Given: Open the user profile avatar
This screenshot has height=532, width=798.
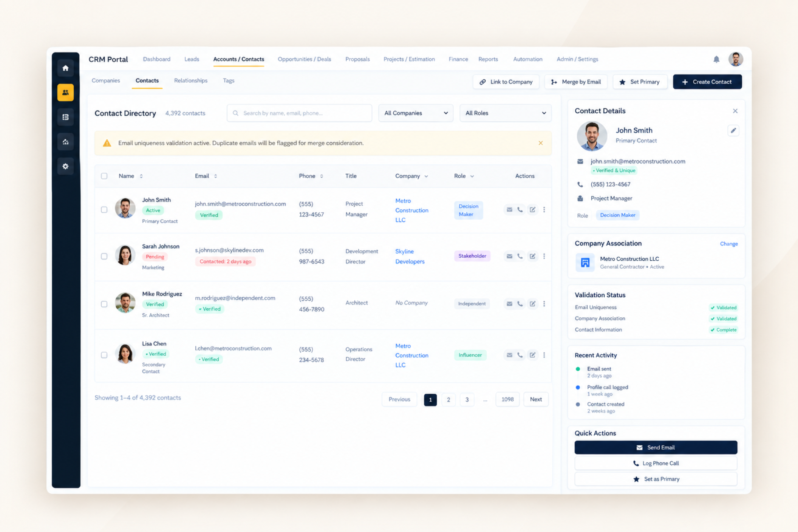Looking at the screenshot, I should (735, 59).
